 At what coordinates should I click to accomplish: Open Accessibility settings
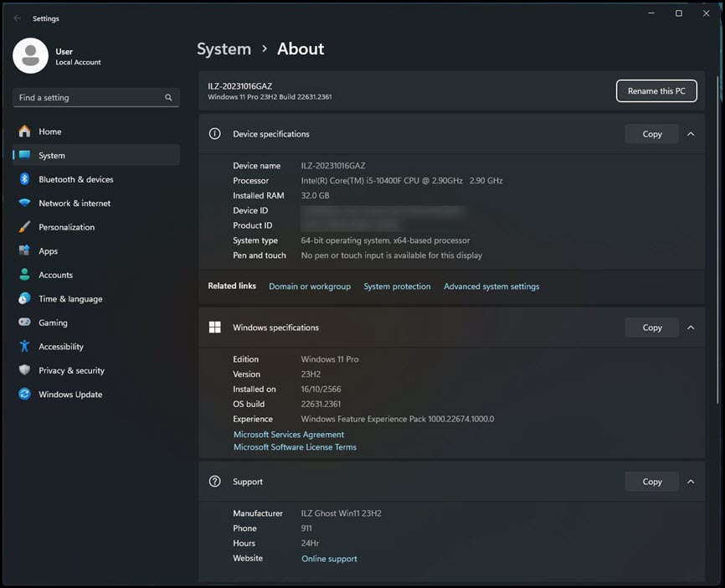96,347
